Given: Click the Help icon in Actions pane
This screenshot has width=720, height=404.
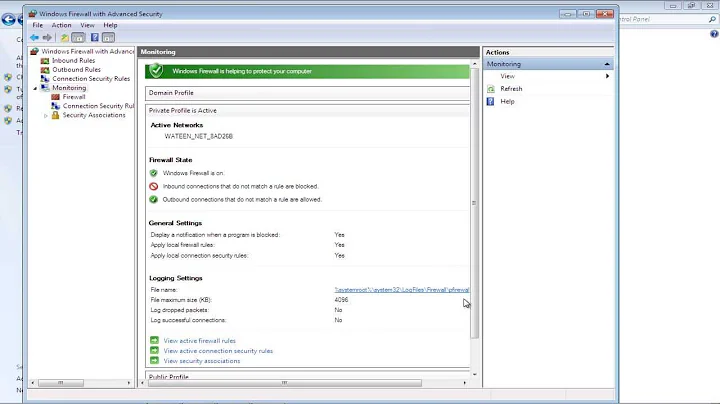Looking at the screenshot, I should click(491, 101).
